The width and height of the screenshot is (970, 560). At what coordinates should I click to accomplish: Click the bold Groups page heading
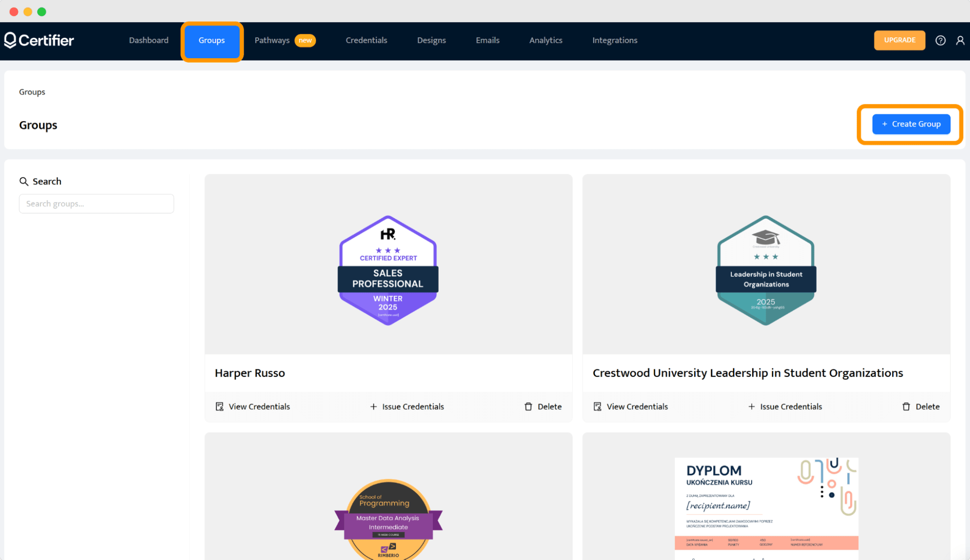coord(38,125)
